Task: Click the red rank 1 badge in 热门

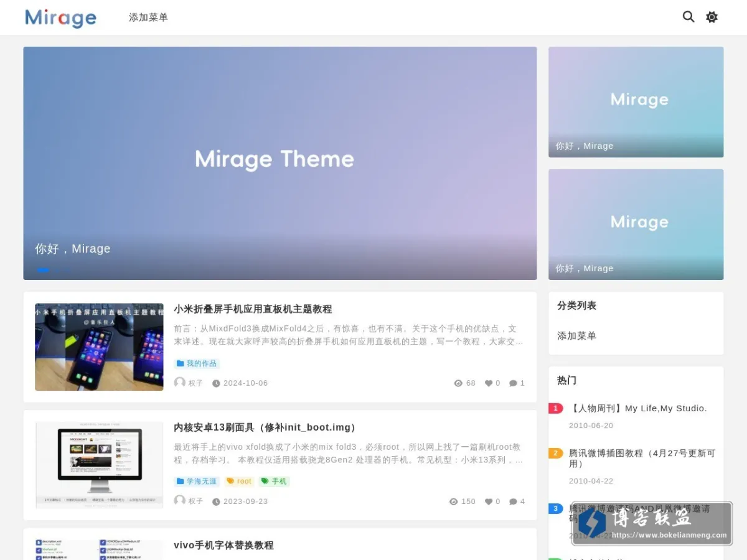Action: tap(555, 408)
